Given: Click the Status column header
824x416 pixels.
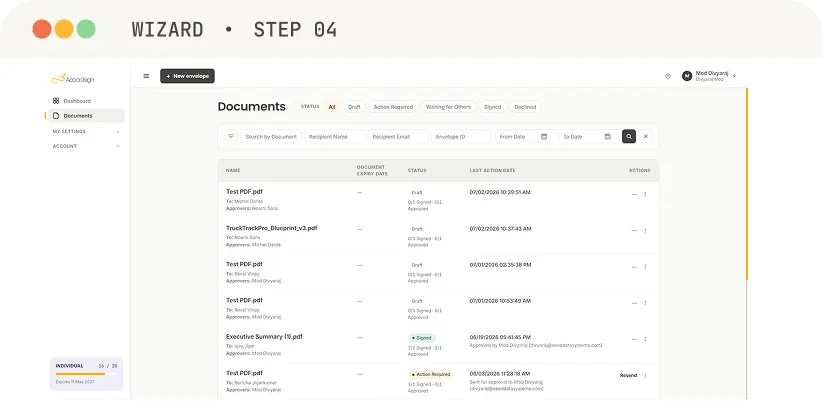Looking at the screenshot, I should [x=417, y=171].
